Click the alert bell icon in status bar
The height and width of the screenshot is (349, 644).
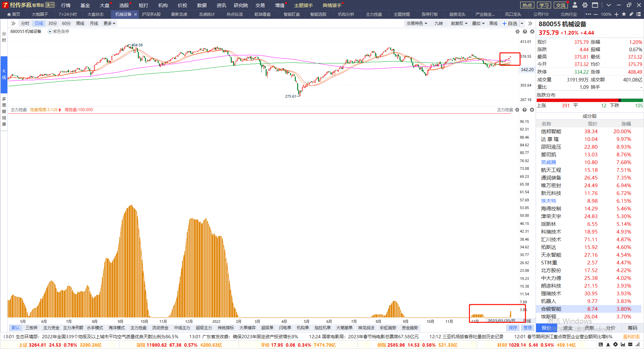(x=608, y=345)
